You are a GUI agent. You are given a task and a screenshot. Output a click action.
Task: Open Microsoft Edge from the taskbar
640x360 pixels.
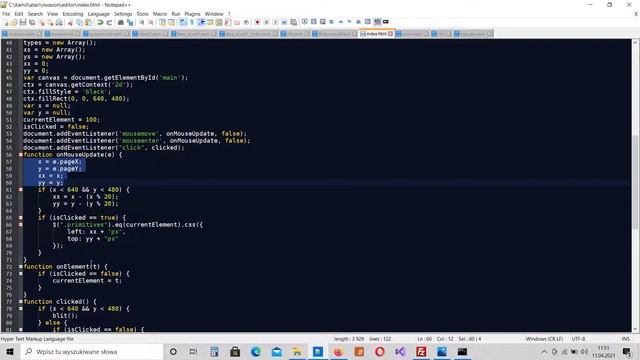pos(256,351)
